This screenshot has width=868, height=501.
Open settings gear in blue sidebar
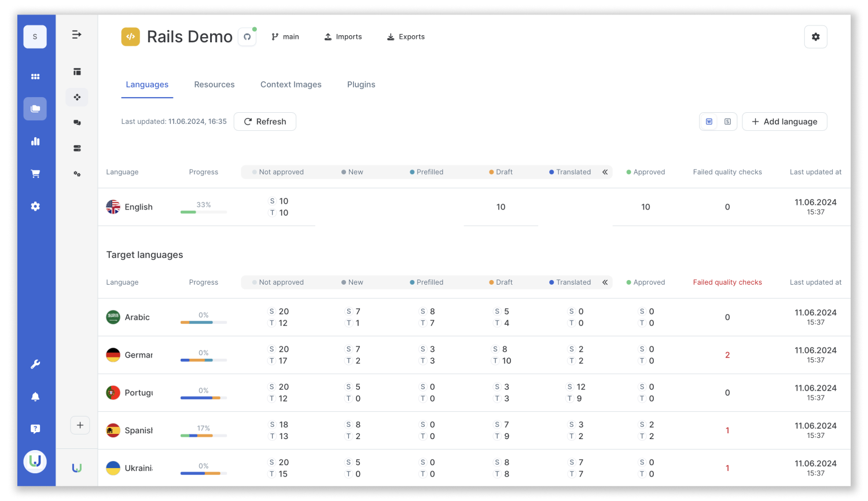(35, 207)
